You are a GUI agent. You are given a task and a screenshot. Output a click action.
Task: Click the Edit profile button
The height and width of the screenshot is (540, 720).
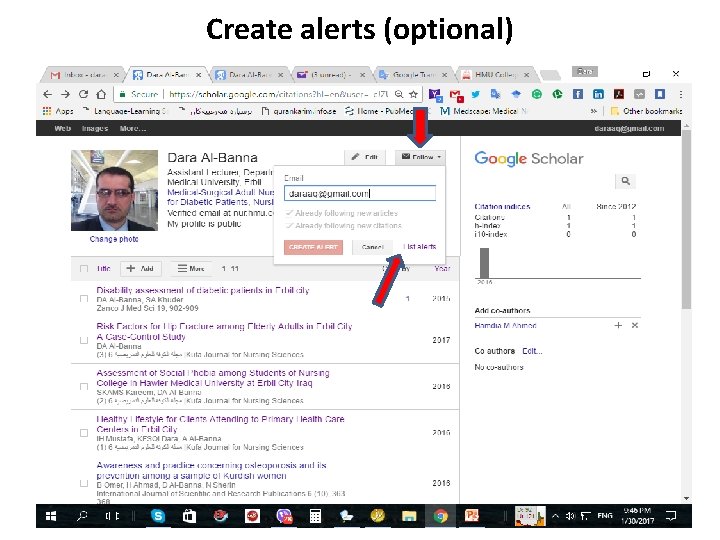365,157
